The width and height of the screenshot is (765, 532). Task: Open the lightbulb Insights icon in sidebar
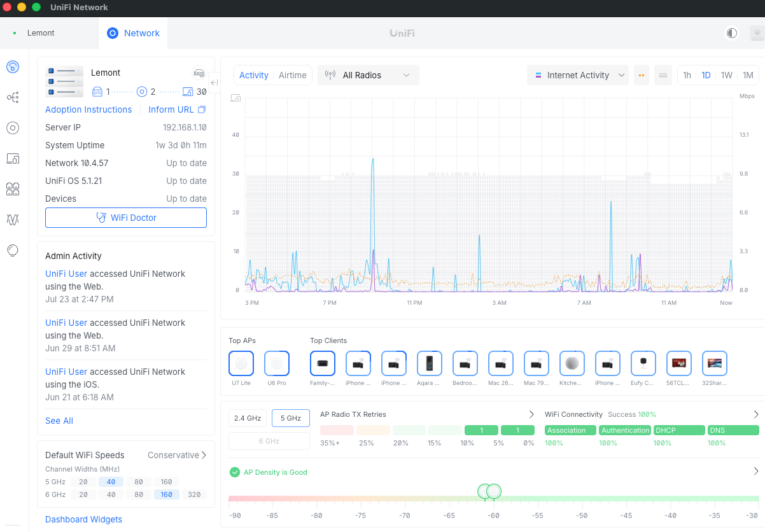tap(13, 250)
